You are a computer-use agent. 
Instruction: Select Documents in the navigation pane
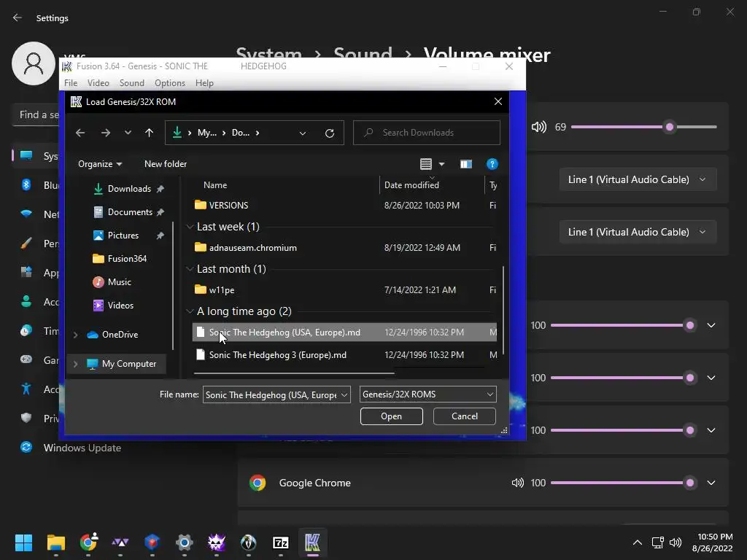[130, 212]
